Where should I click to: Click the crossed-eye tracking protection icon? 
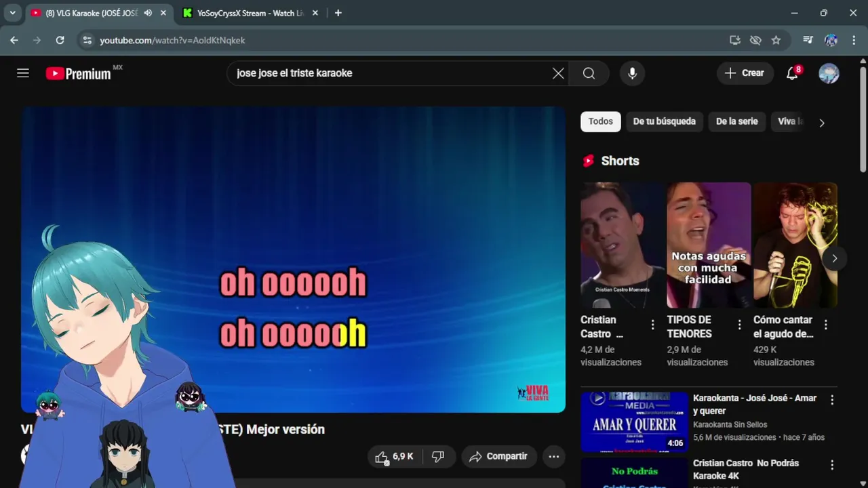tap(755, 41)
